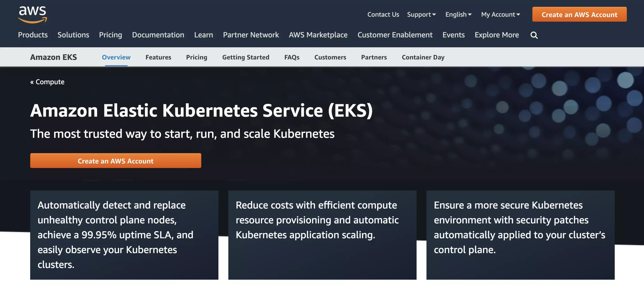Open the FAQs tab
Viewport: 644px width, 304px height.
click(x=292, y=57)
